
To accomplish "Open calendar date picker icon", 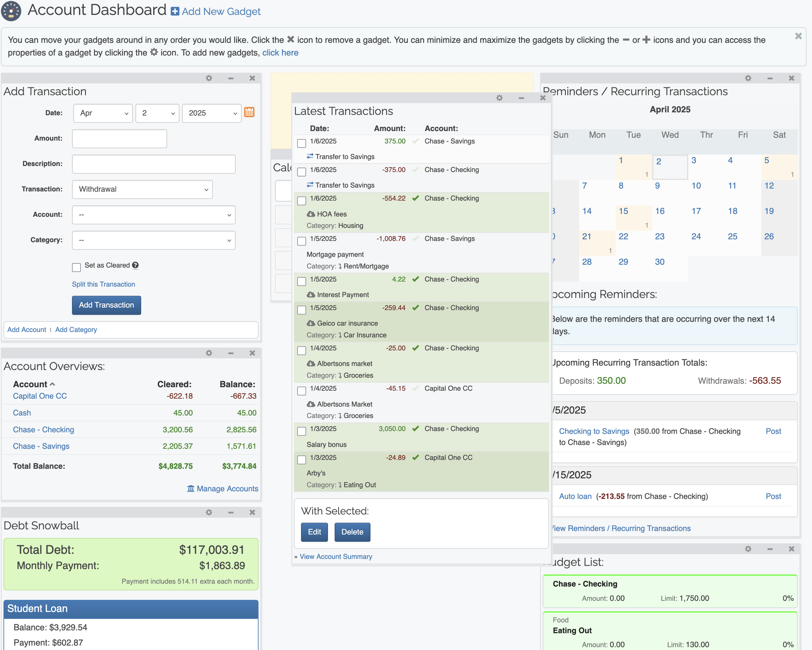I will (x=249, y=112).
